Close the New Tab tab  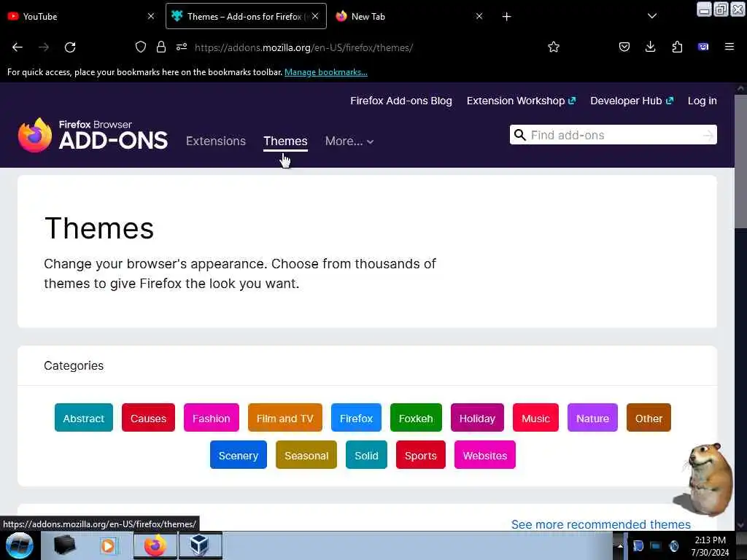pos(479,16)
